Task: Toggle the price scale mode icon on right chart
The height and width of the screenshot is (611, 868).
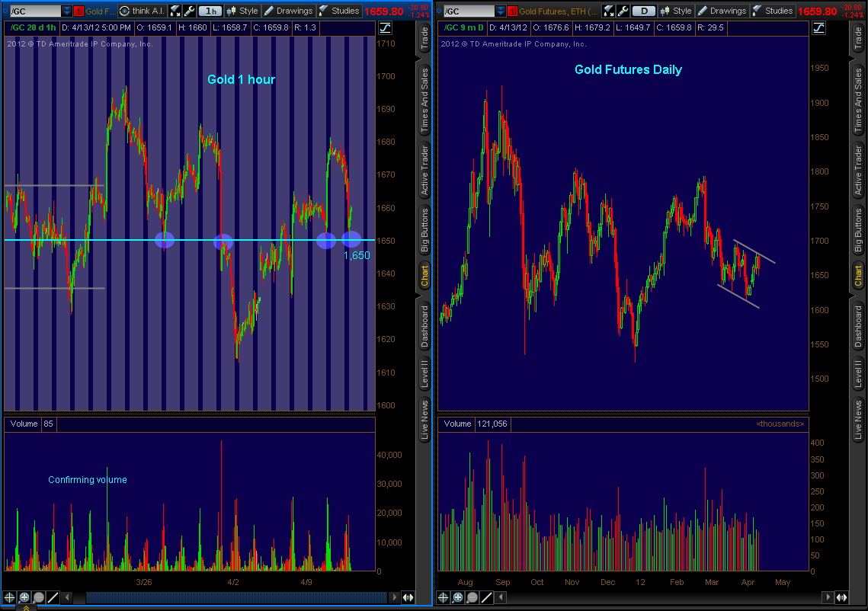Action: pos(818,27)
